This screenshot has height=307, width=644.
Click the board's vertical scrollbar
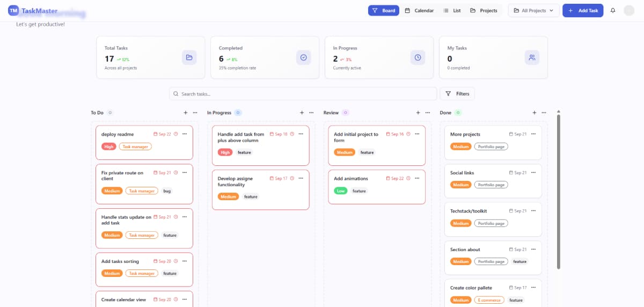tap(559, 191)
